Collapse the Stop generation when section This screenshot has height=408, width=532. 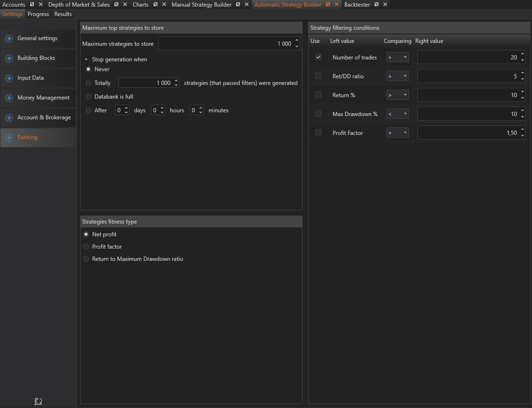click(x=86, y=59)
